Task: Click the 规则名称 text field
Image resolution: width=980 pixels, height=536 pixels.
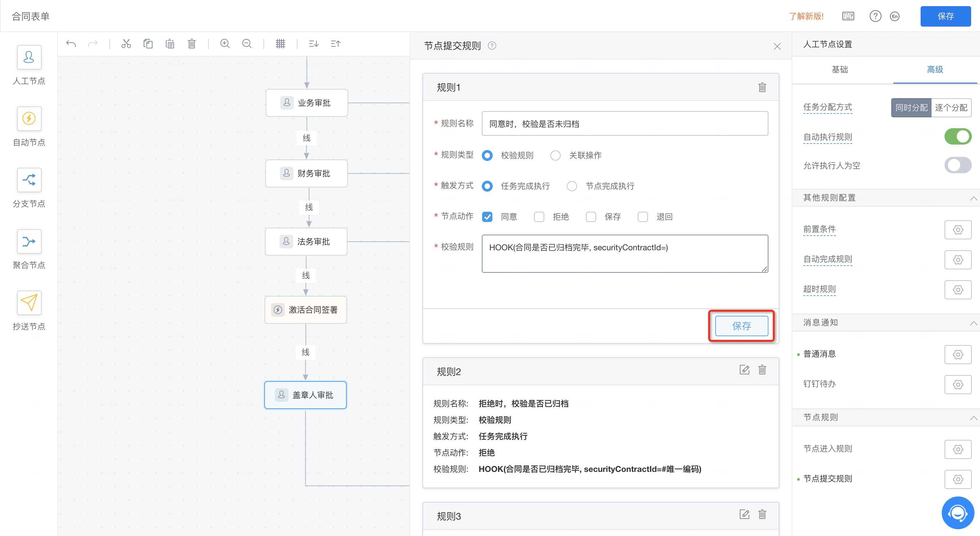Action: [x=624, y=123]
